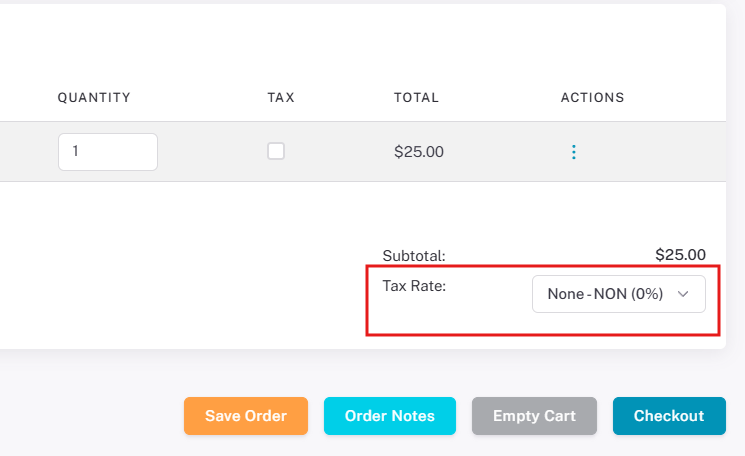Click into the Quantity input field
This screenshot has width=745, height=456.
click(108, 152)
